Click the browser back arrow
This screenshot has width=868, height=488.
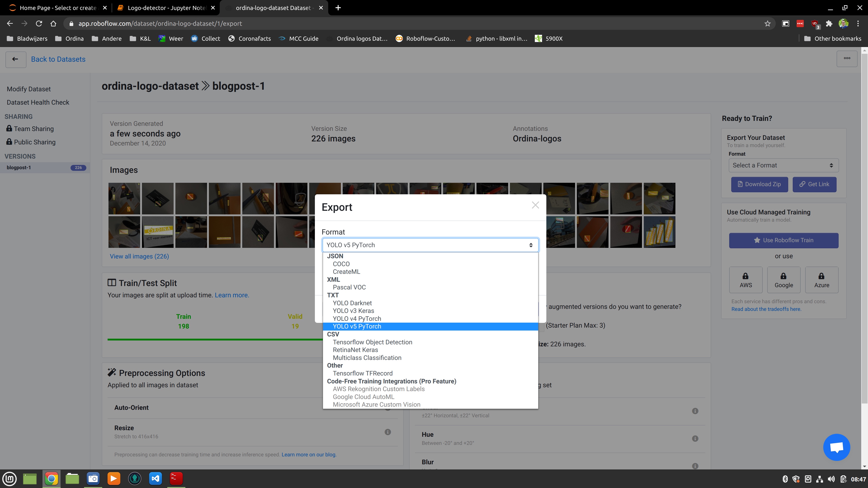(10, 23)
